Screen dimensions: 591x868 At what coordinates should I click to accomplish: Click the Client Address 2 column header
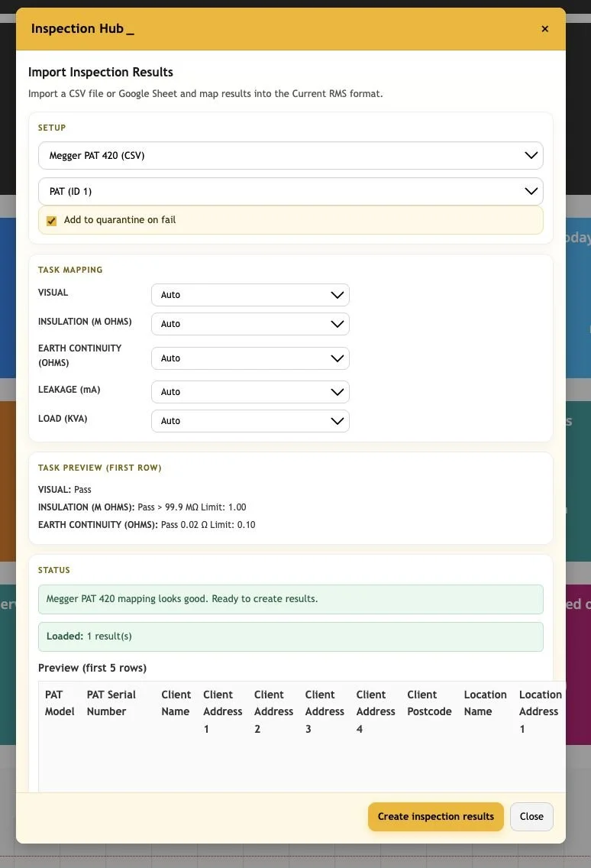(x=273, y=712)
